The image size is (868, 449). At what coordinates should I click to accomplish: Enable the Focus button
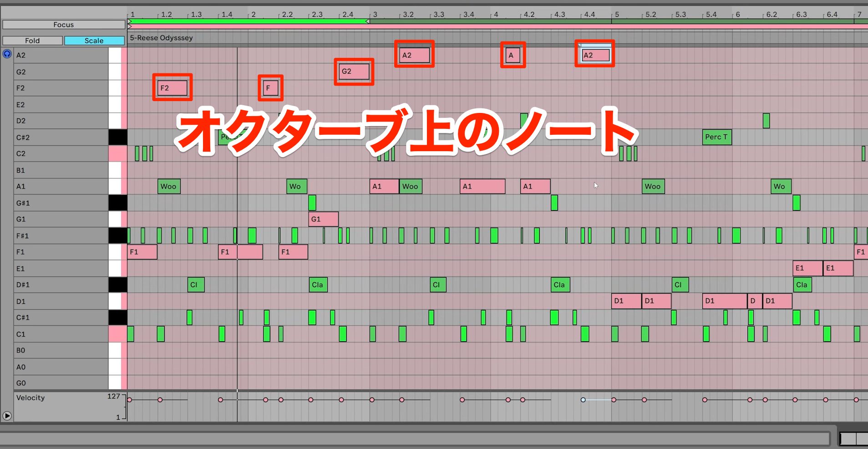[x=63, y=25]
